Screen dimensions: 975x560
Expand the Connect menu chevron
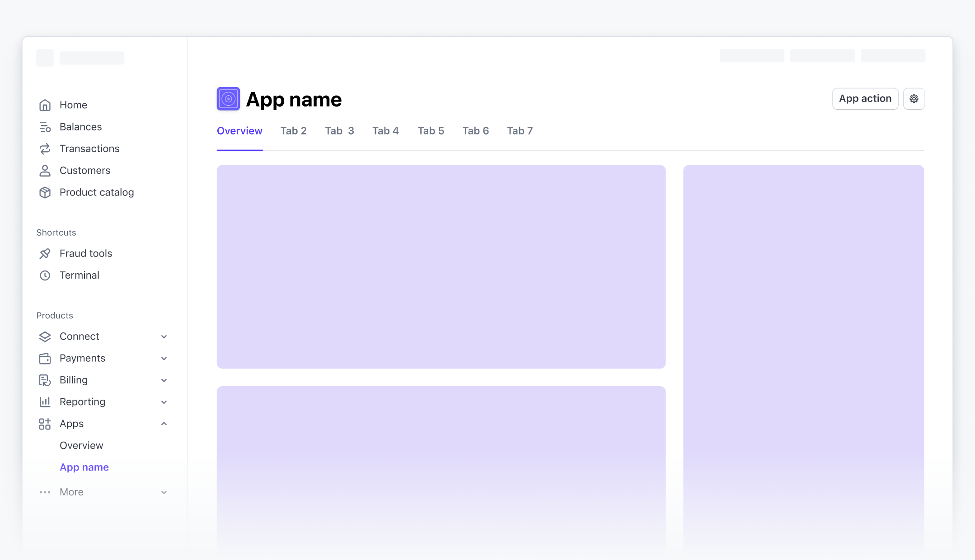click(164, 337)
